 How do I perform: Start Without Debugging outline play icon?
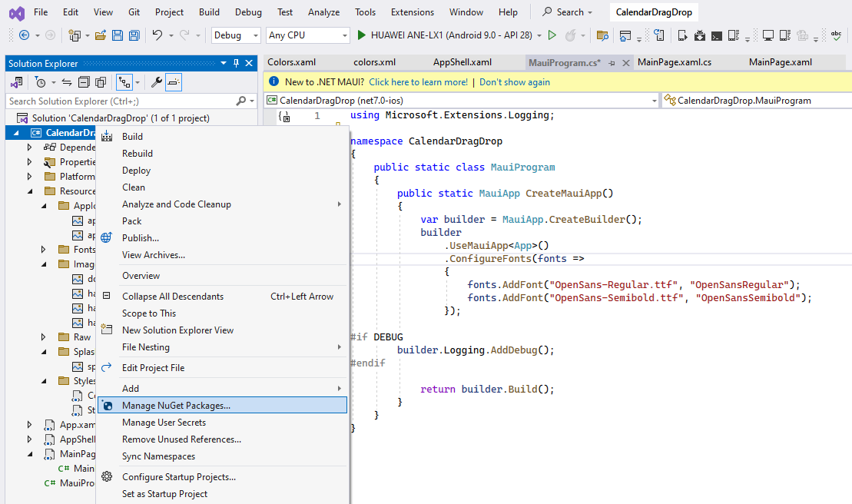tap(552, 35)
